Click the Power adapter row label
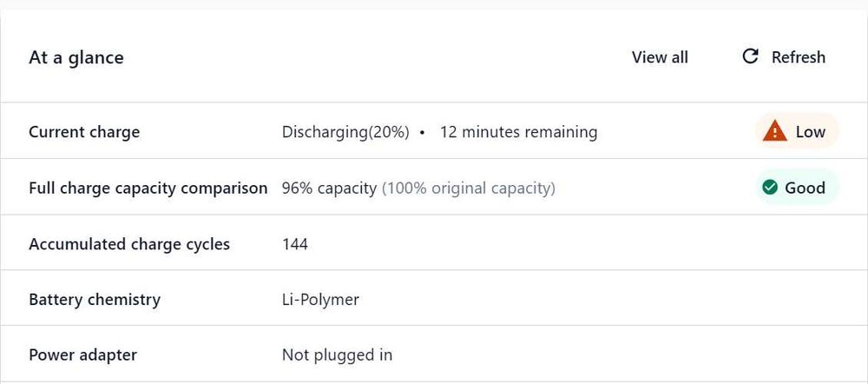This screenshot has height=384, width=868. [x=82, y=355]
